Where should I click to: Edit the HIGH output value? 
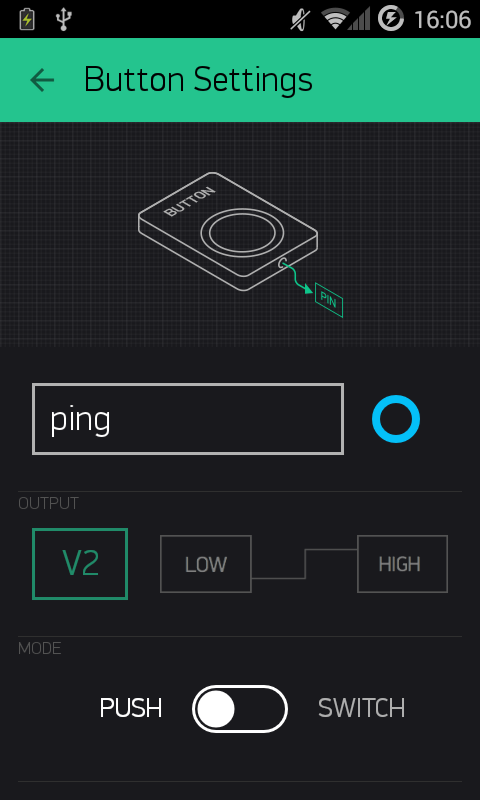coord(402,564)
